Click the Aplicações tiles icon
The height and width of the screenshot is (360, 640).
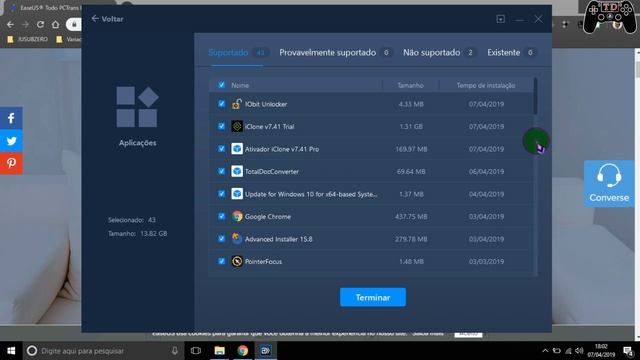click(137, 107)
